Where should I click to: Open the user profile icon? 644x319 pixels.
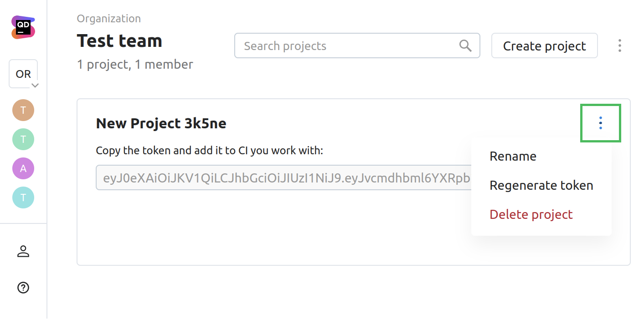coord(23,251)
